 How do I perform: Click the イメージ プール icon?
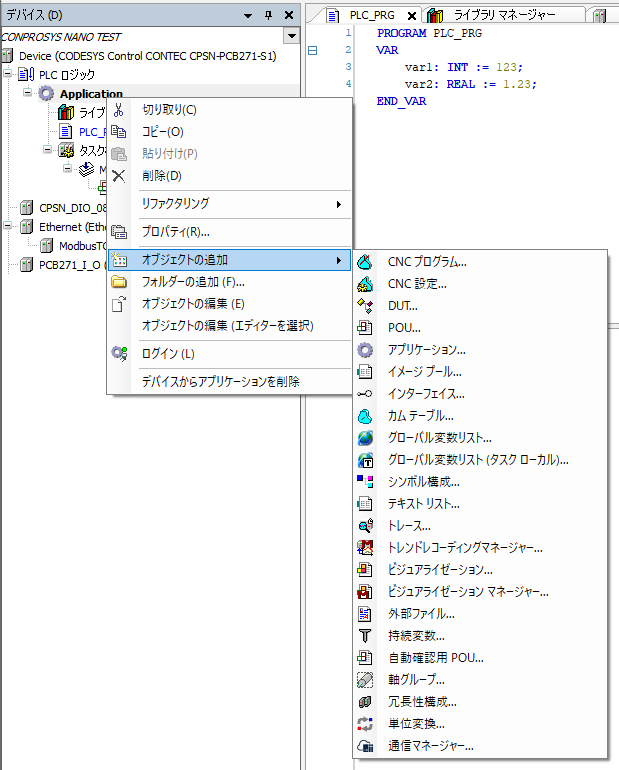[365, 372]
